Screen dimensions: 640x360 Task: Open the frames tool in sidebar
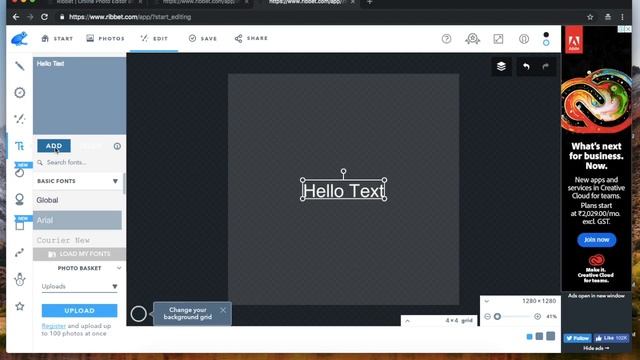click(20, 225)
